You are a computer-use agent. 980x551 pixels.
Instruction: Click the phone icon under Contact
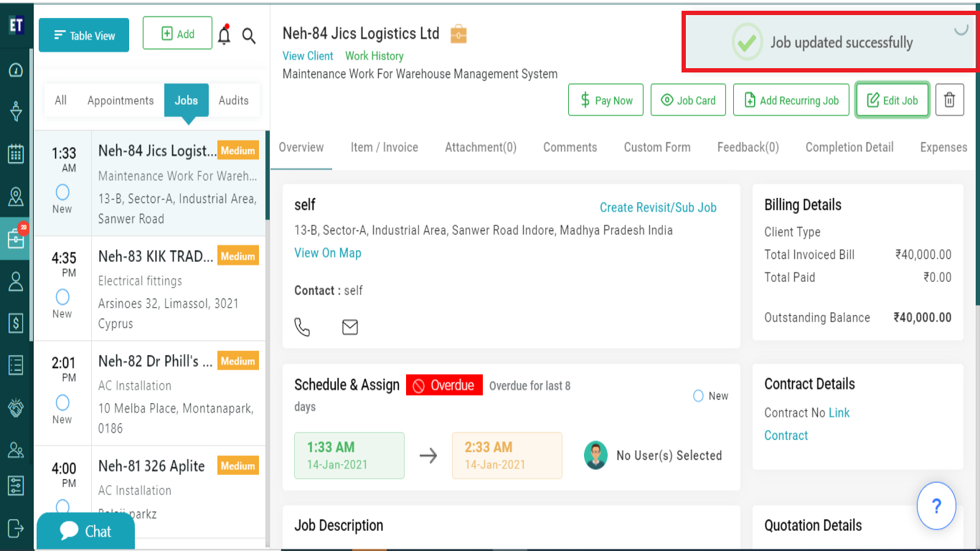(303, 327)
